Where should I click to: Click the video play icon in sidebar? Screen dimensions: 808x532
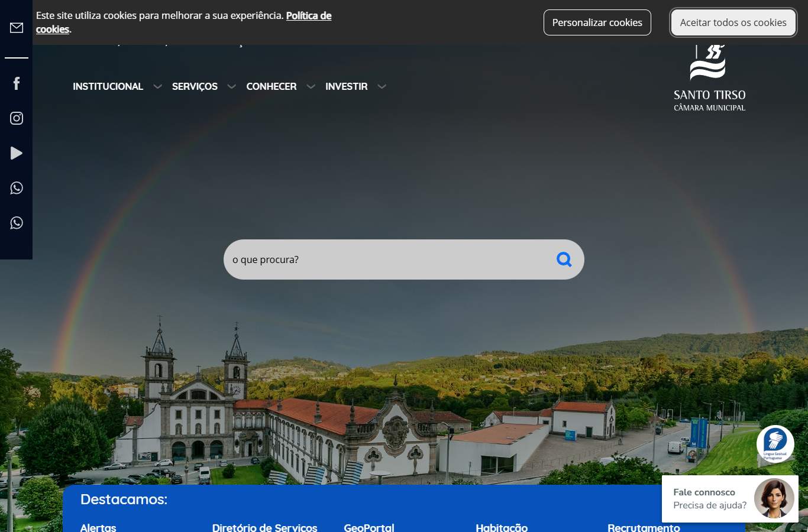pos(17,153)
